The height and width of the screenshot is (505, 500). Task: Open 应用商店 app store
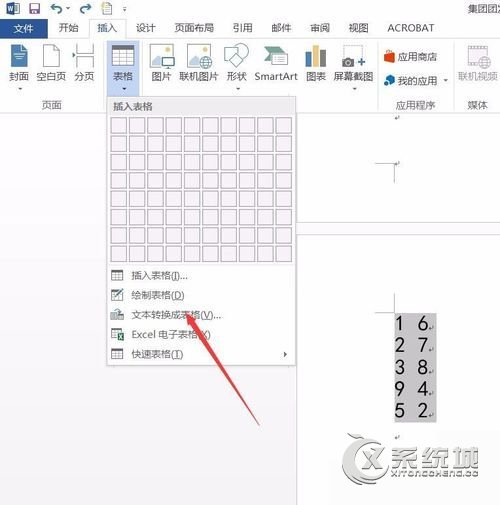410,57
